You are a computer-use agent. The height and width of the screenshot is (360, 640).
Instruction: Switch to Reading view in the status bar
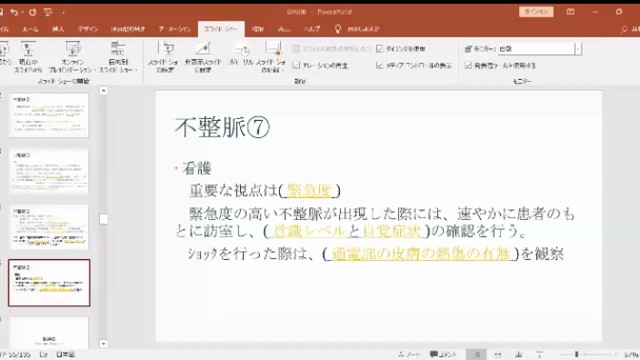coord(519,354)
